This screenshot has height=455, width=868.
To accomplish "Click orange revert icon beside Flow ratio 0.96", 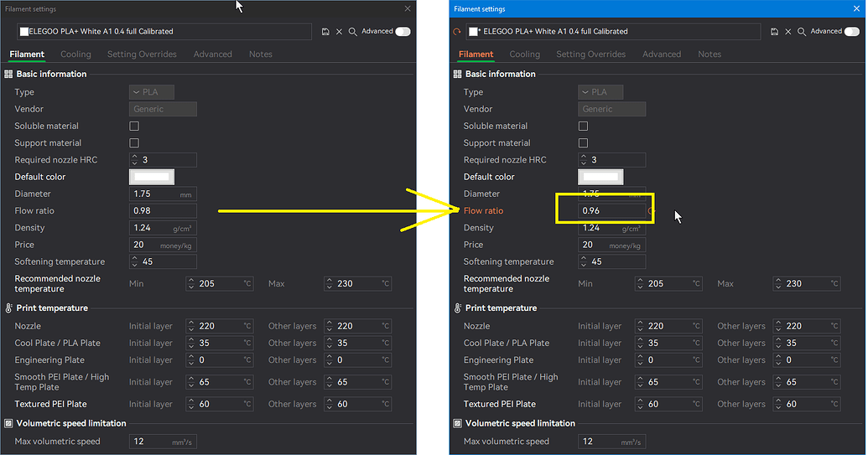I will 651,210.
